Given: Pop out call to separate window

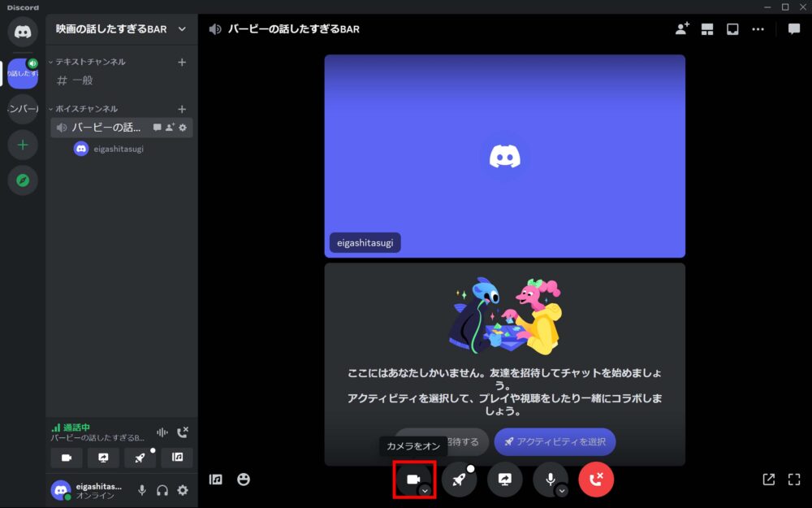Looking at the screenshot, I should (x=769, y=480).
